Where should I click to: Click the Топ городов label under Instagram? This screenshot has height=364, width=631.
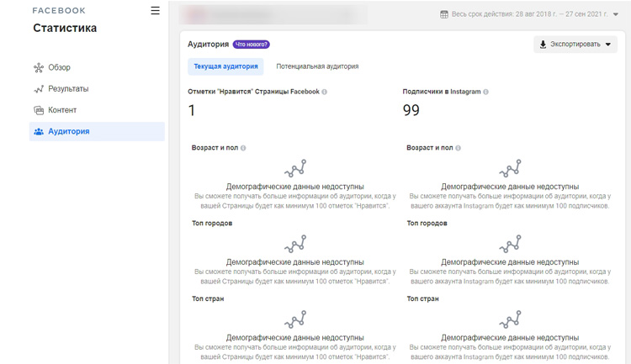click(x=427, y=224)
